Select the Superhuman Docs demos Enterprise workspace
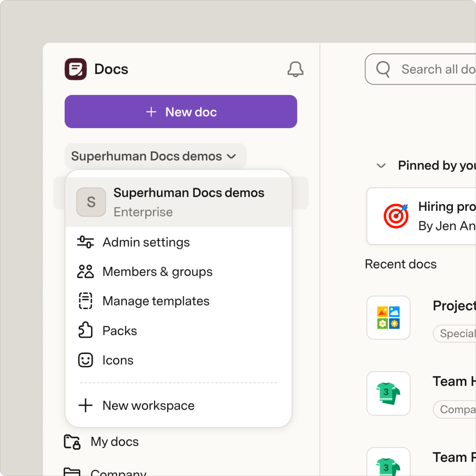 (x=178, y=202)
